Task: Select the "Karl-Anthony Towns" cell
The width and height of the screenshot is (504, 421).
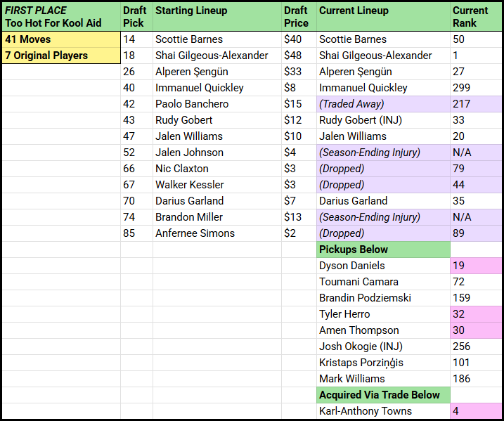Action: [382, 411]
